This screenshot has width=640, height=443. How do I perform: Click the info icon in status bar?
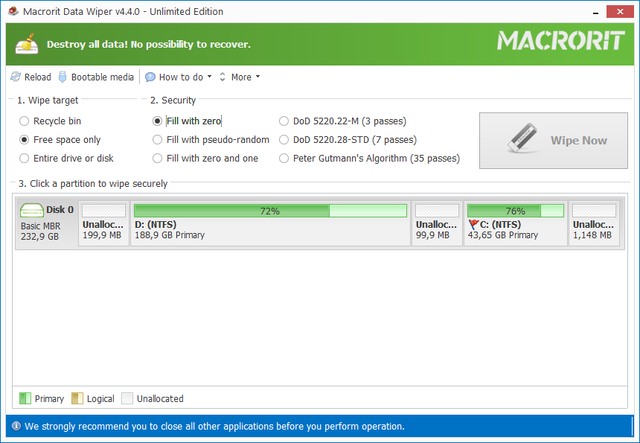(x=16, y=426)
